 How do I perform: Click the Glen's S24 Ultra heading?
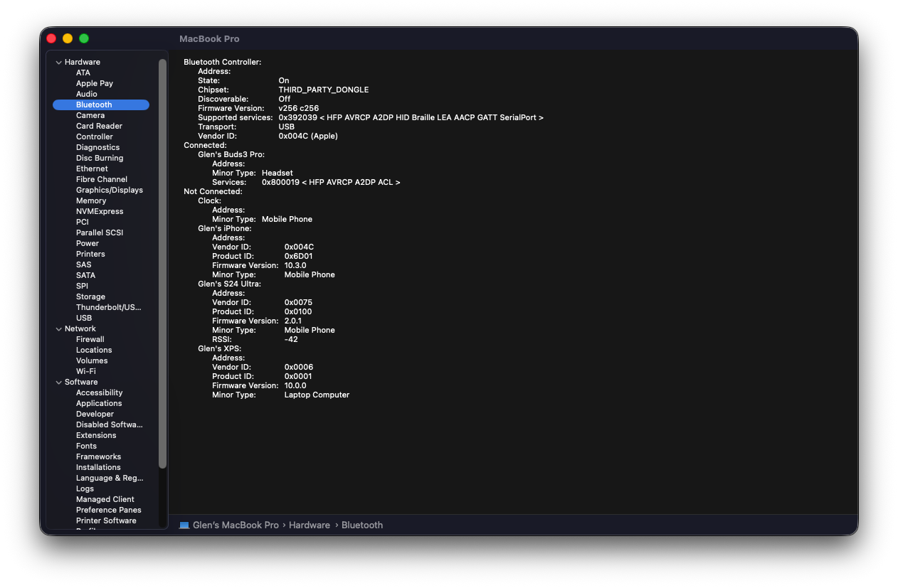click(x=229, y=284)
